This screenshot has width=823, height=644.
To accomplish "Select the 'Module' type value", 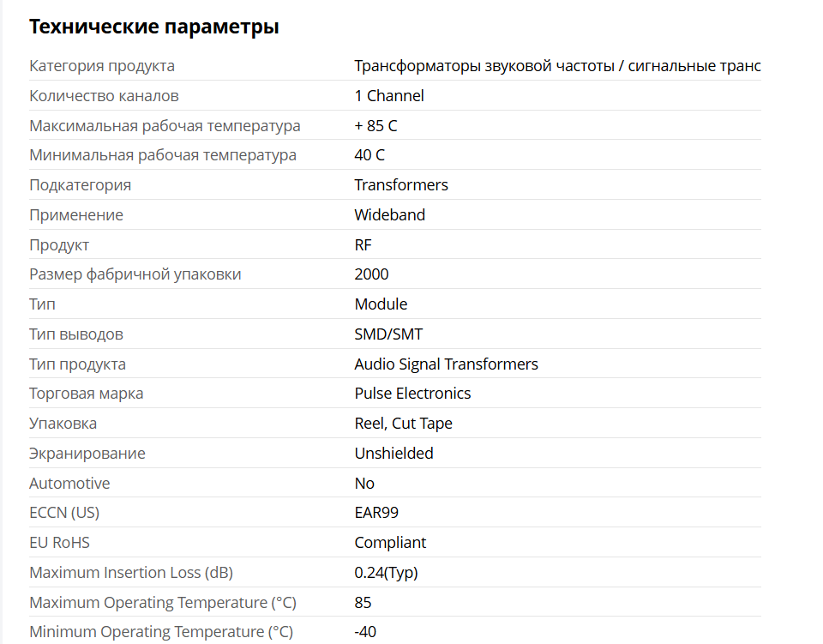I will (381, 304).
